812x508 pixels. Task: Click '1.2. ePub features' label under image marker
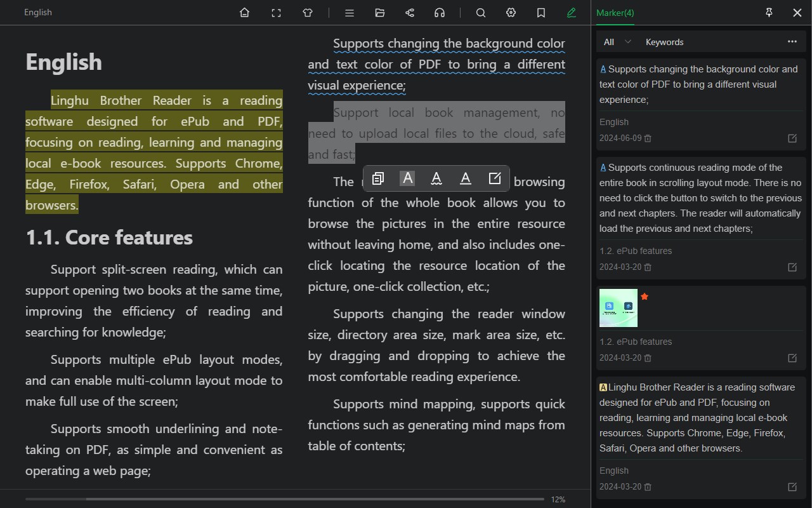(636, 342)
